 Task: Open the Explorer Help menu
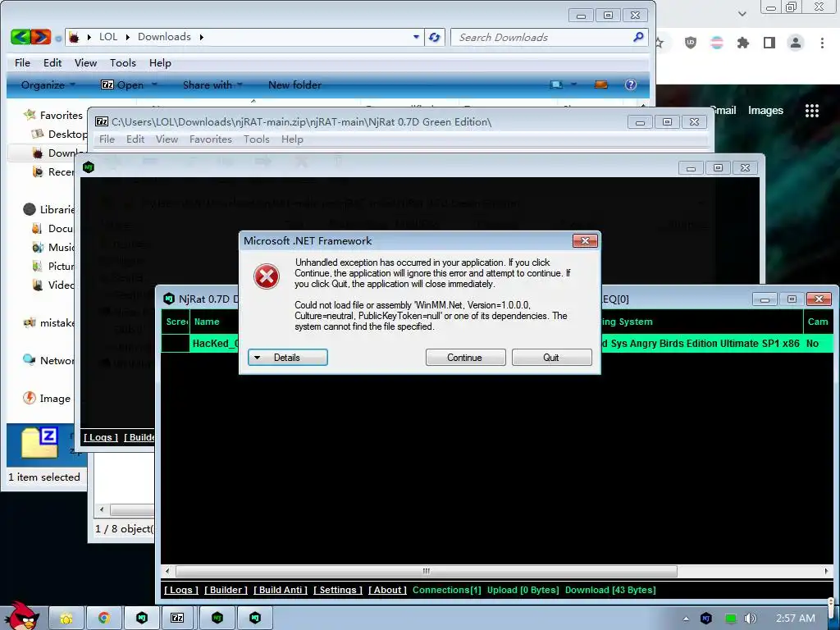click(160, 62)
